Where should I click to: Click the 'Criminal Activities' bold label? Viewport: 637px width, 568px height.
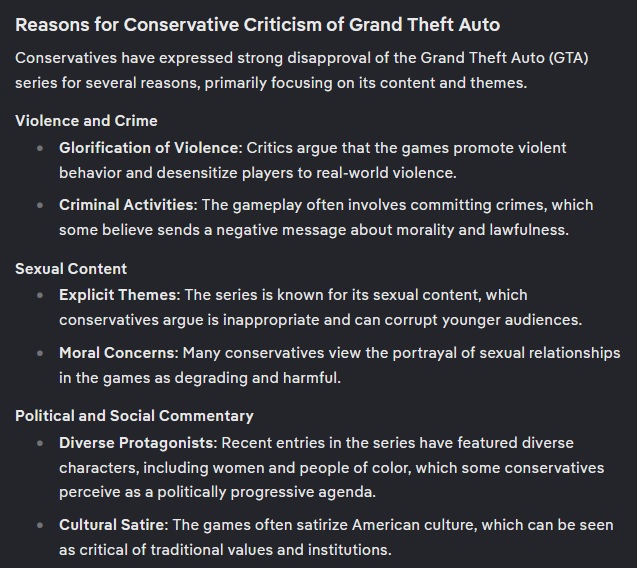[128, 205]
